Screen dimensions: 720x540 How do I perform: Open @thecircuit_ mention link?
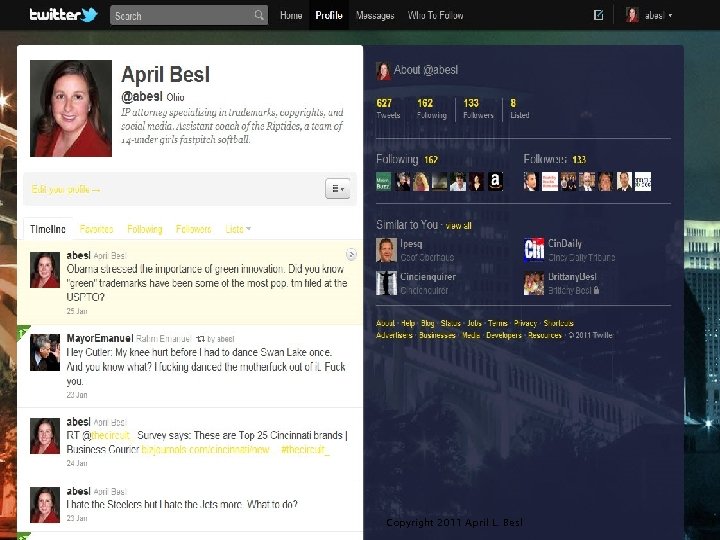tap(107, 435)
